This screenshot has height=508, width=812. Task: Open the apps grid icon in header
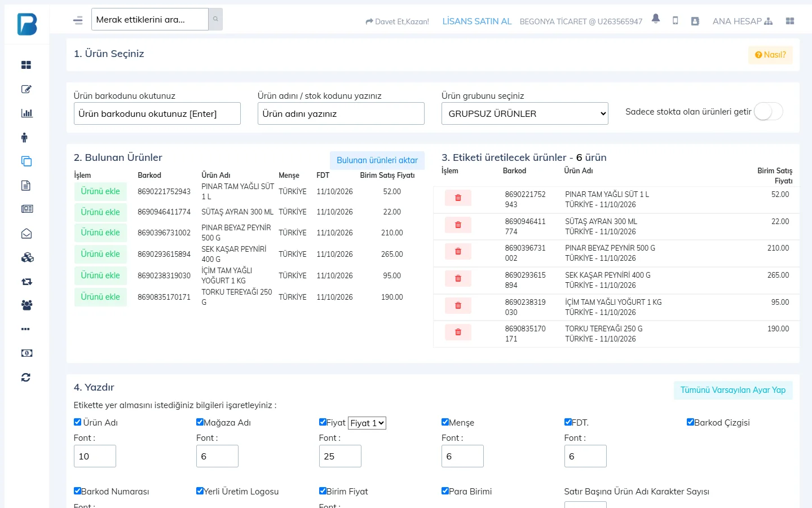coord(790,21)
